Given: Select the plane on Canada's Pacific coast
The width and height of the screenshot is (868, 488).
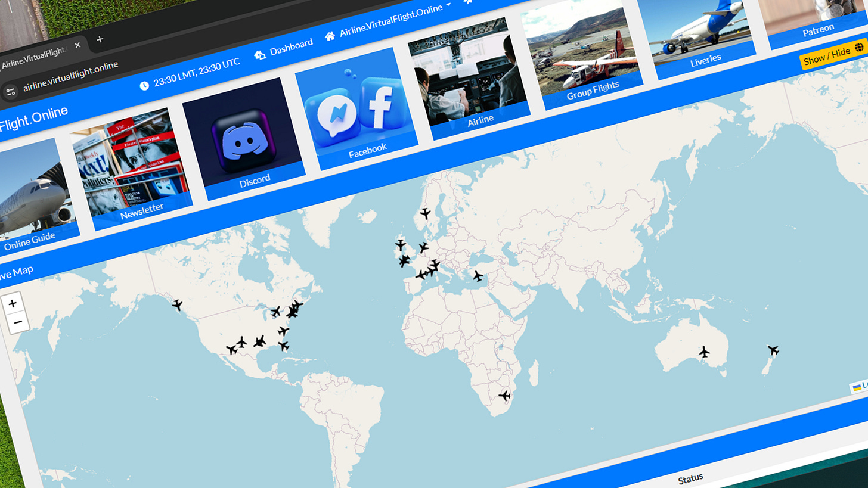Looking at the screenshot, I should [177, 305].
